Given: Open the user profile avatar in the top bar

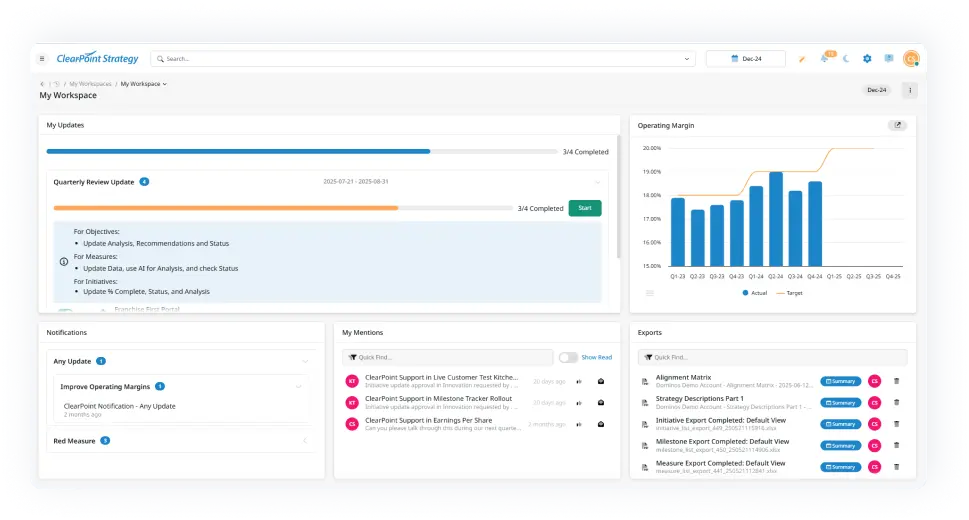Looking at the screenshot, I should point(911,59).
